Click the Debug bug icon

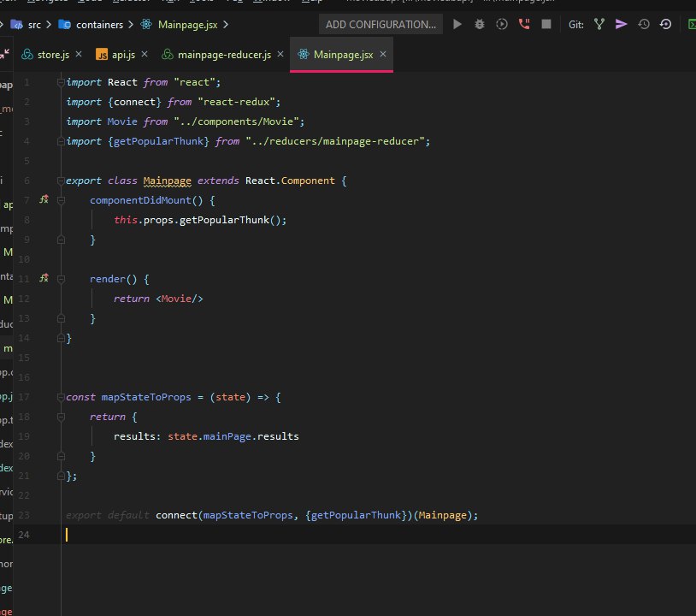click(480, 25)
